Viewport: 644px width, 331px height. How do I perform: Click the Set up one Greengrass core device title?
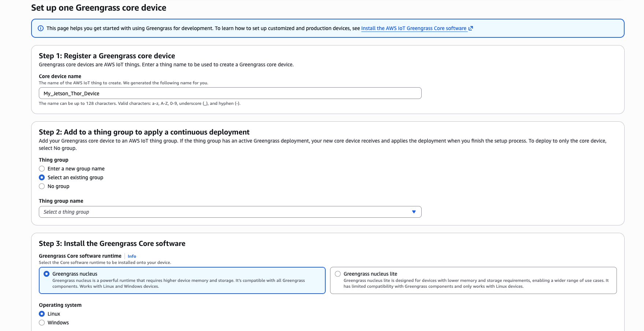coord(99,8)
